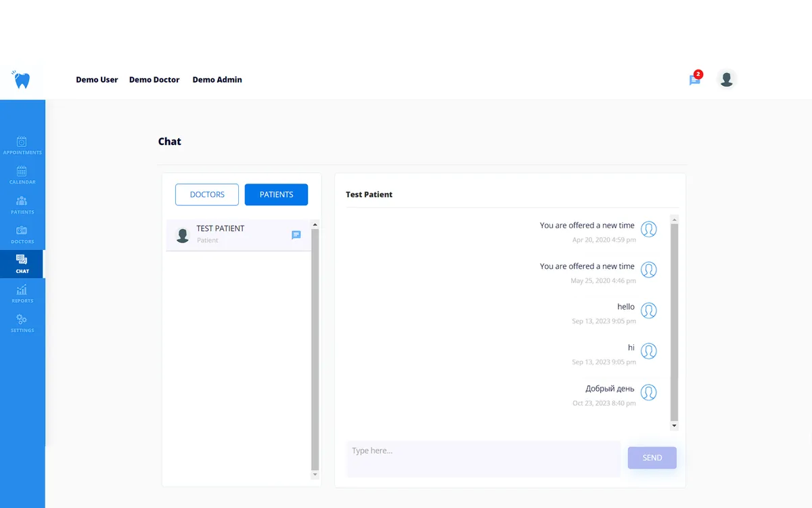This screenshot has height=508, width=812.
Task: Click the 'Chat' page heading
Action: point(170,142)
